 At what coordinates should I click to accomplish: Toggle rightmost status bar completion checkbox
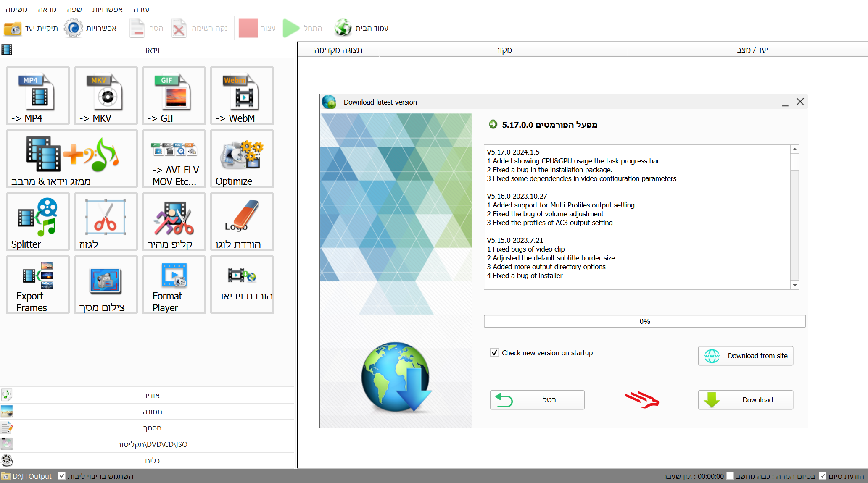823,476
